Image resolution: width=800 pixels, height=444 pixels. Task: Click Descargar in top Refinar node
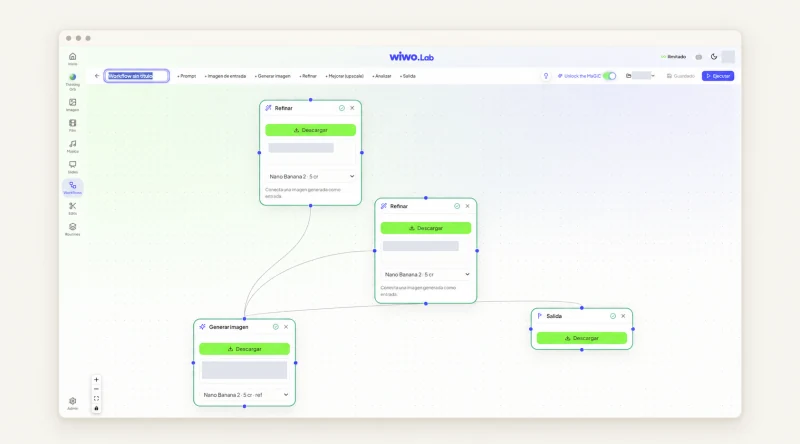[x=311, y=130]
